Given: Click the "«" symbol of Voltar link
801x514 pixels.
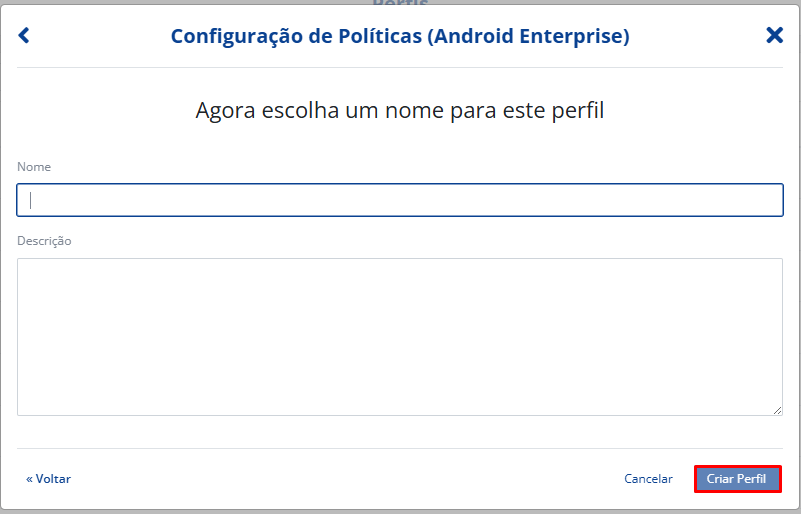Looking at the screenshot, I should click(30, 479).
